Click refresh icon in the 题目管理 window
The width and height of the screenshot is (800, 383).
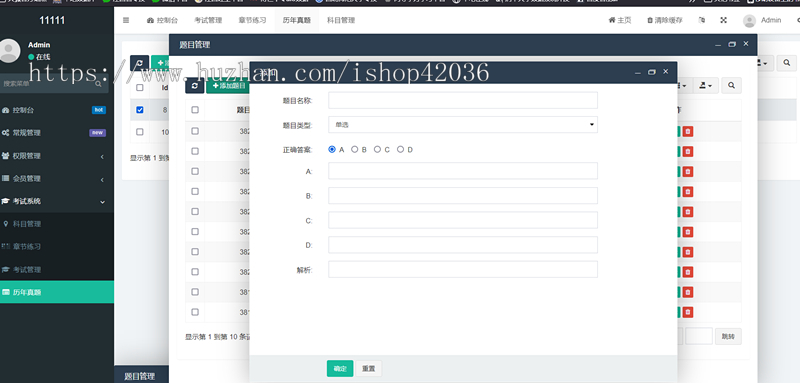coord(194,86)
